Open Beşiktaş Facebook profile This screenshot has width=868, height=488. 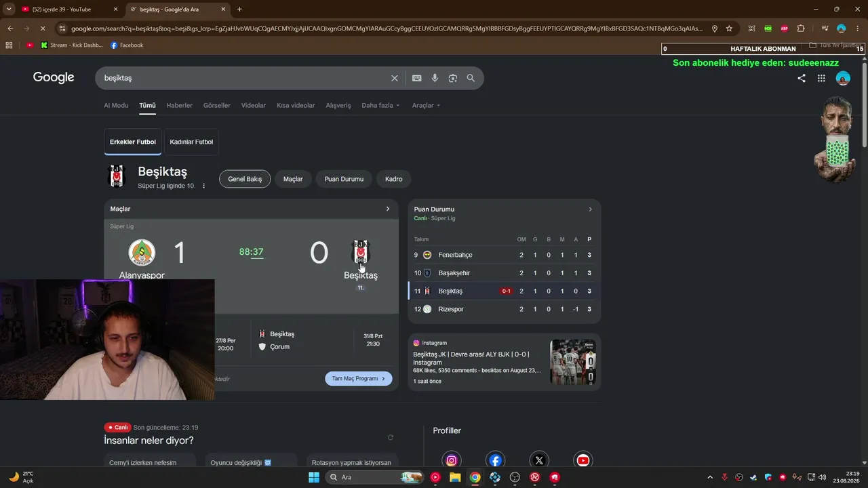coord(496,460)
